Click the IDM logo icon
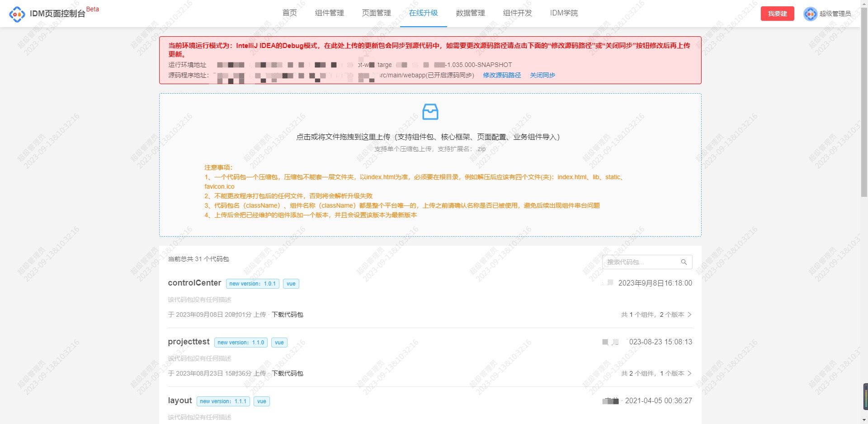This screenshot has height=424, width=868. click(17, 14)
